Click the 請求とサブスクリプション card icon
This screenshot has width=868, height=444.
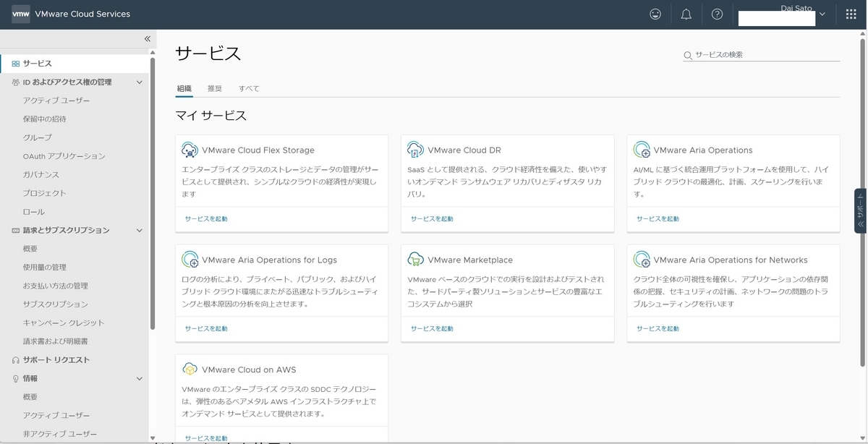16,231
